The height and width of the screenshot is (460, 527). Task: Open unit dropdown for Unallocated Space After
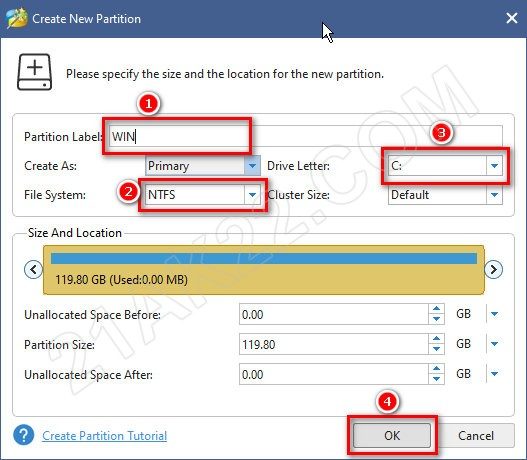tap(494, 374)
